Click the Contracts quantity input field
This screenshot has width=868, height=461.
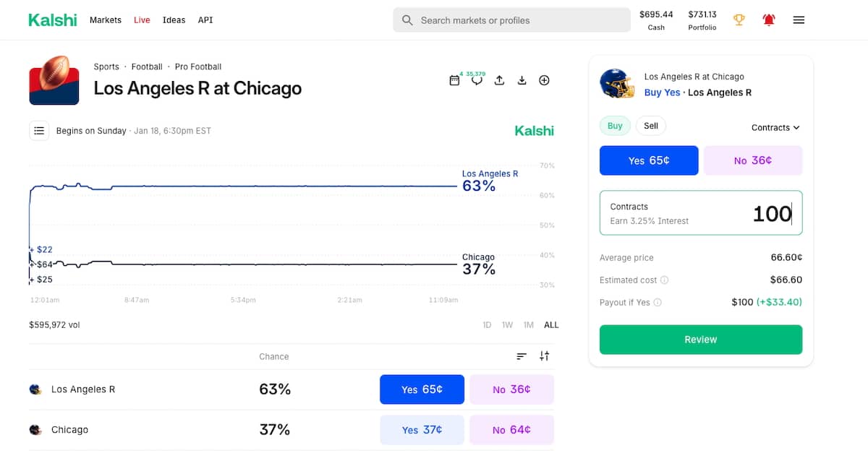pyautogui.click(x=701, y=213)
